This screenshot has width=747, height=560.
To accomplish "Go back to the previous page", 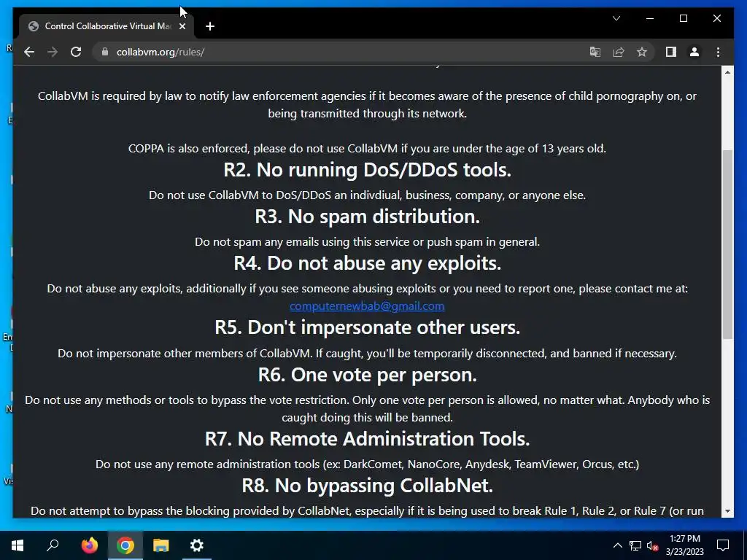I will (29, 52).
